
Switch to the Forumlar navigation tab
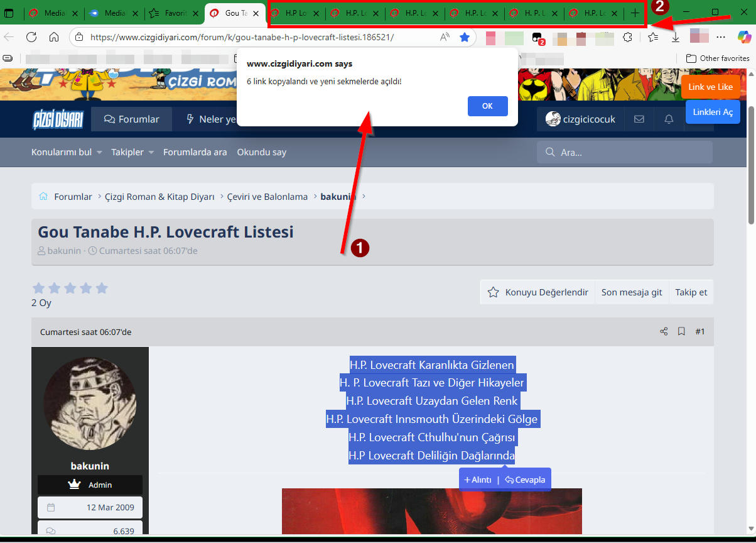131,119
